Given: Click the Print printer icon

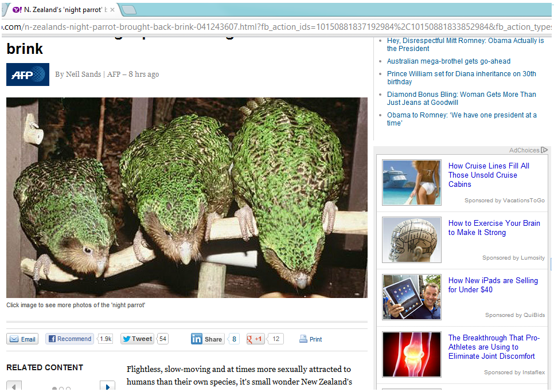Looking at the screenshot, I should coord(303,339).
